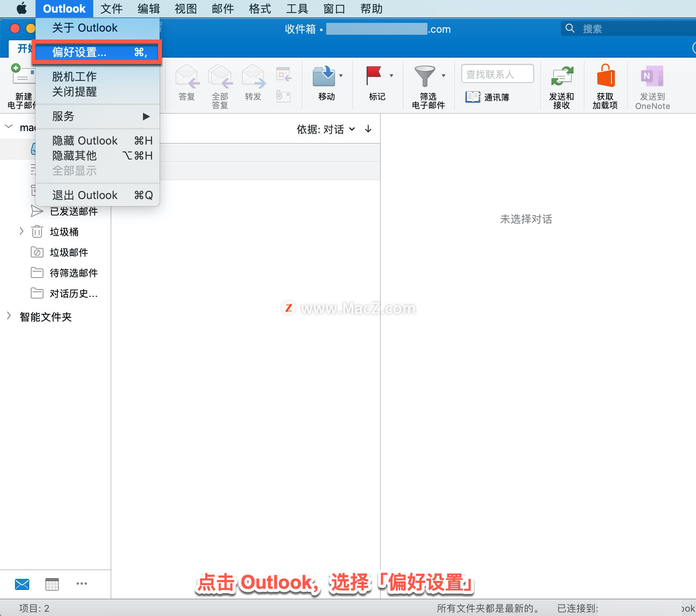Open Move dropdown arrow
Image resolution: width=696 pixels, height=616 pixels.
click(x=341, y=75)
